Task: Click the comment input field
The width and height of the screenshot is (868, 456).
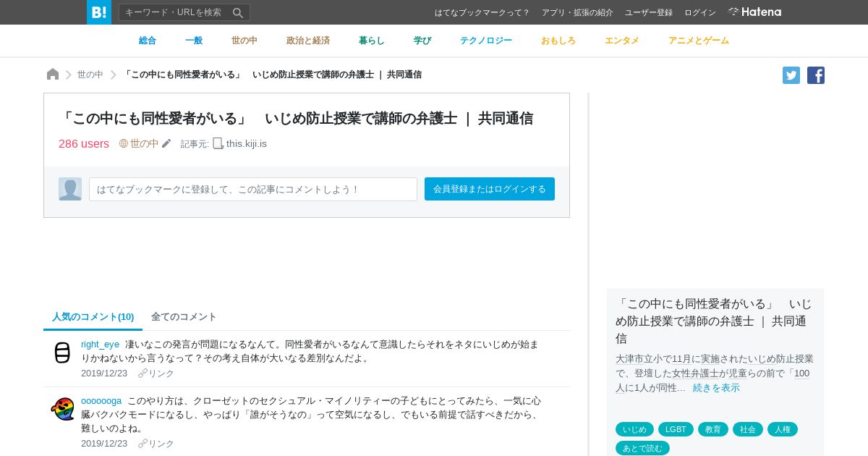Action: (253, 189)
